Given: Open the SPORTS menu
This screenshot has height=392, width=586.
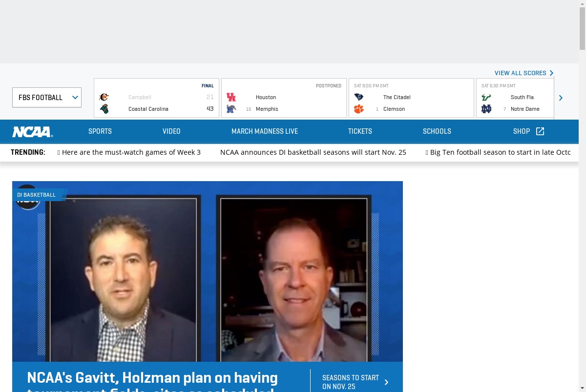Looking at the screenshot, I should tap(100, 131).
